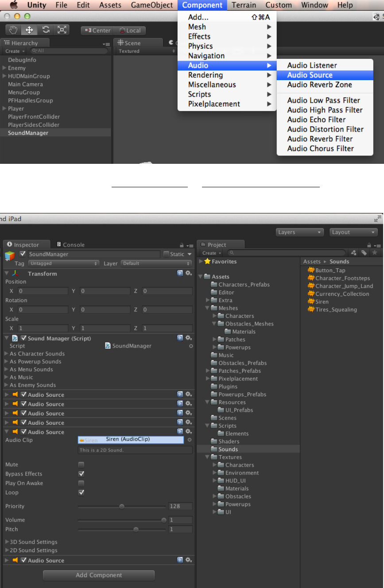384x588 pixels.
Task: Select the Siren audio asset icon
Action: coord(311,302)
